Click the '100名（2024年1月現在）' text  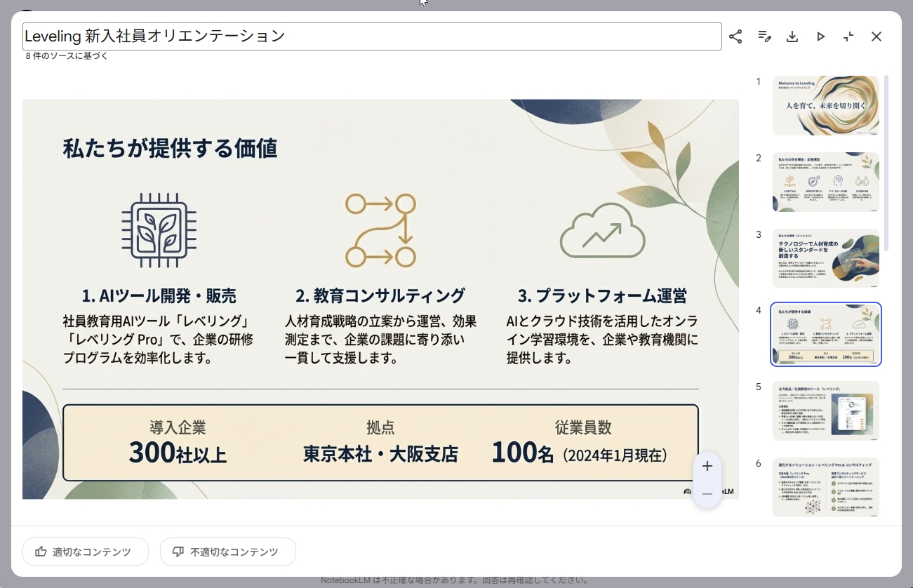(x=580, y=453)
